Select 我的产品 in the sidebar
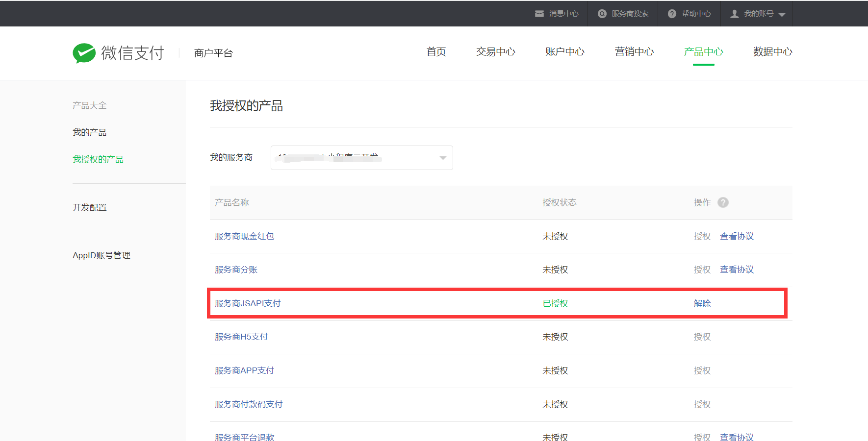Screen dimensions: 868x441 tap(89, 132)
